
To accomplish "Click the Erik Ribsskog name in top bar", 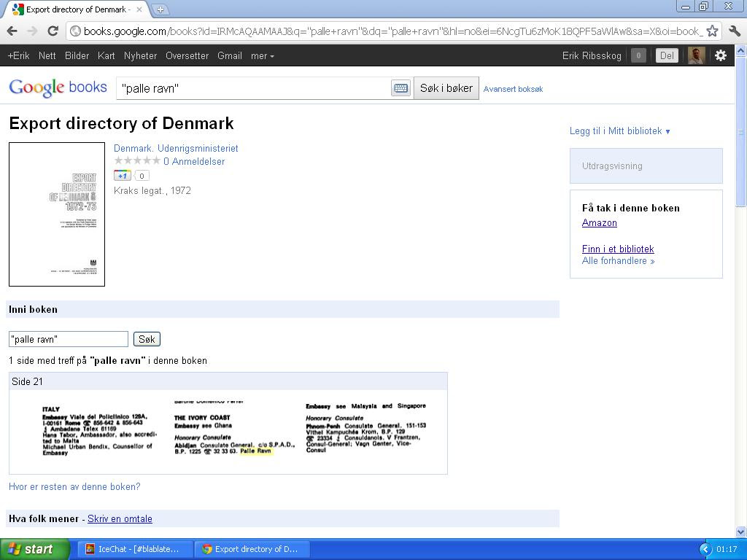I will pyautogui.click(x=592, y=55).
